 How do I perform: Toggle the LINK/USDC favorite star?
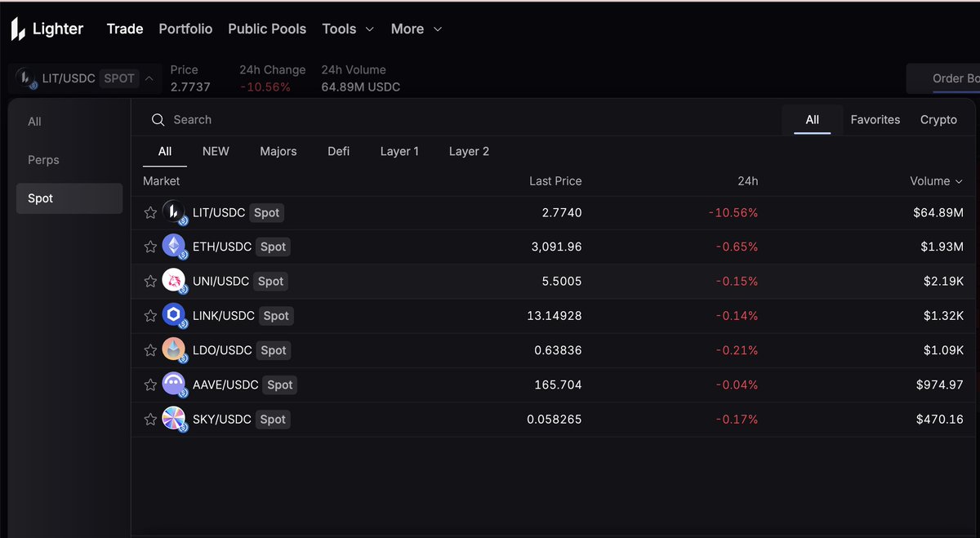click(150, 315)
